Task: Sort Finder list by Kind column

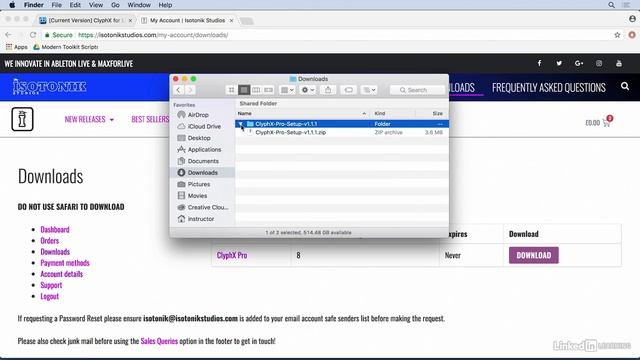Action: tap(393, 113)
